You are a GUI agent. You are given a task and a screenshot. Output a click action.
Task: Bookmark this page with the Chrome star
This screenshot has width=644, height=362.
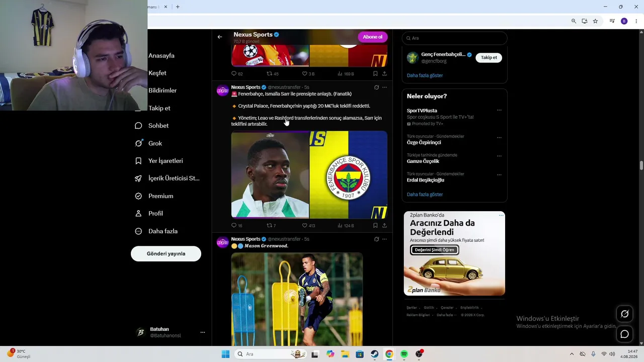595,21
